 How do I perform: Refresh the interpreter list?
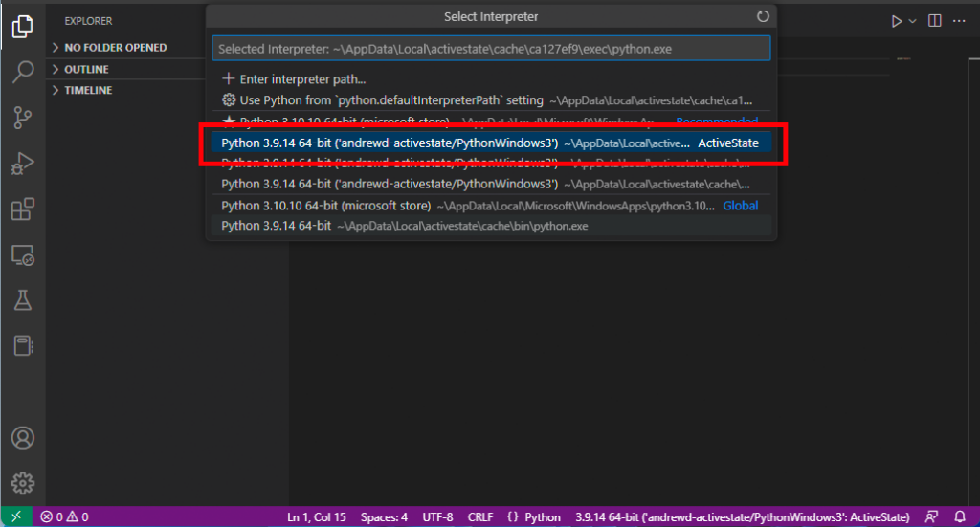763,16
